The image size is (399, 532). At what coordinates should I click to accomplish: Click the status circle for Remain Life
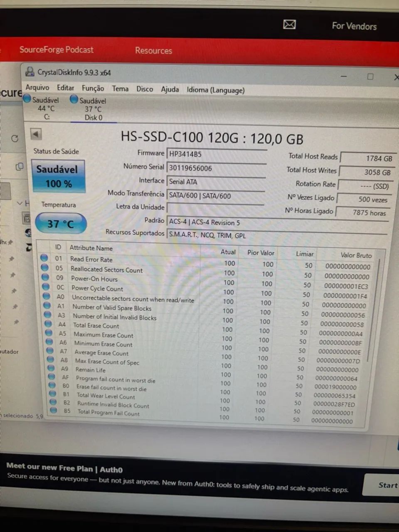tap(51, 368)
